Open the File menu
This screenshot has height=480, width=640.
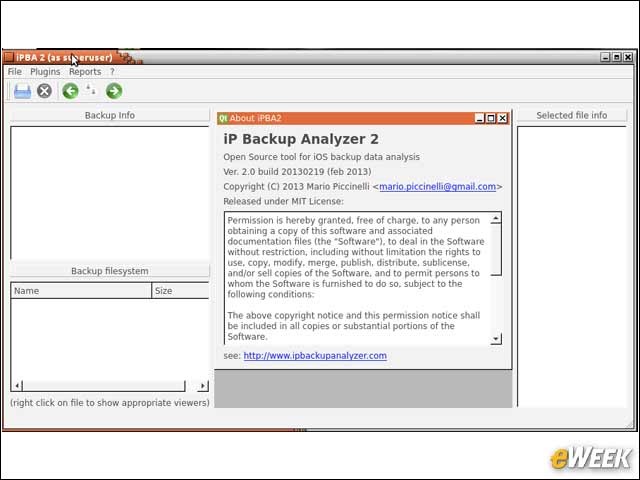coord(15,72)
